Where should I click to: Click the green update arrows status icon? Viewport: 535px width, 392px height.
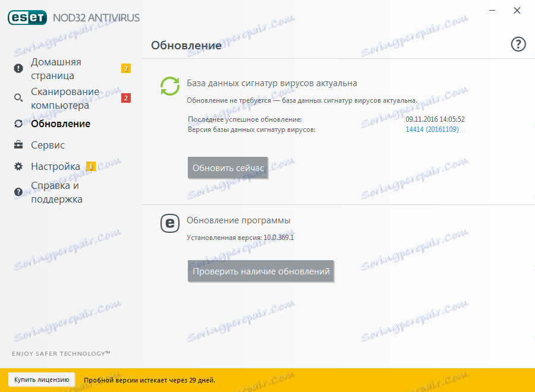point(170,86)
